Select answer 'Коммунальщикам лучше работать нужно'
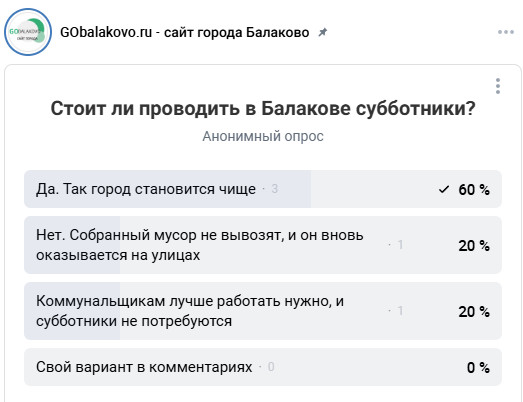 click(x=263, y=311)
